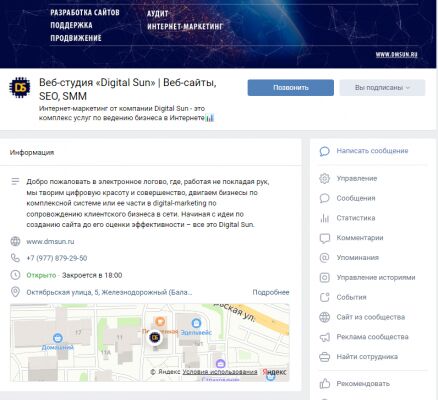Open Комментарии in the side menu
The image size is (438, 400).
point(360,238)
